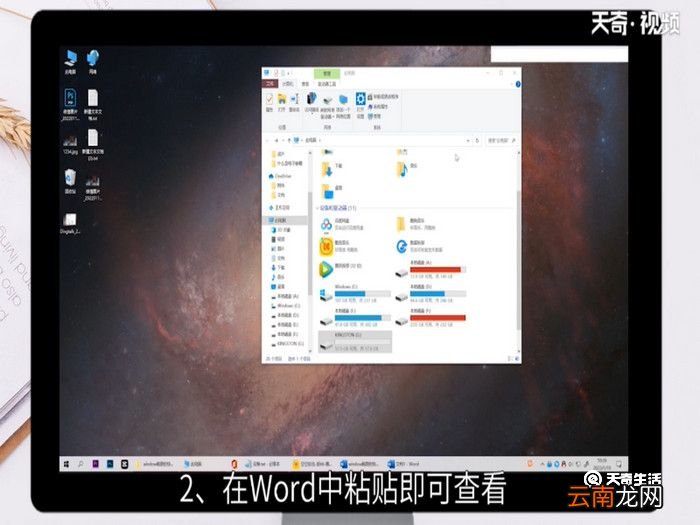This screenshot has height=525, width=700.
Task: Click the Windows Start button
Action: 66,464
